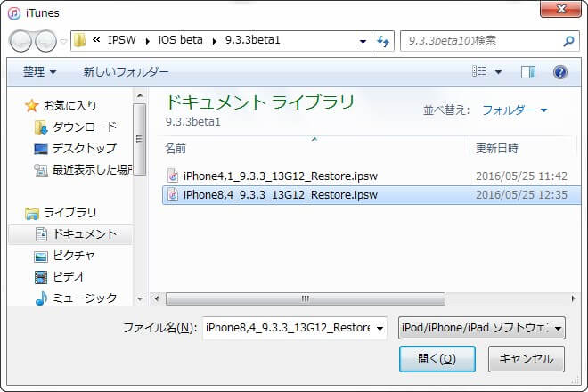Select IPSW in the address path
The height and width of the screenshot is (392, 588).
(122, 40)
